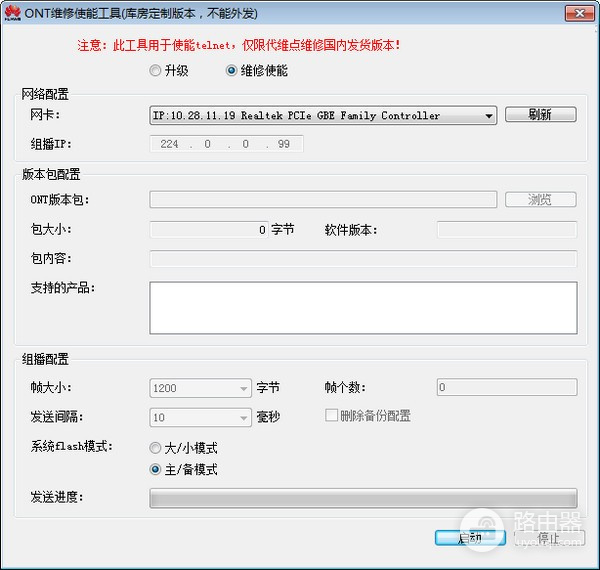600x570 pixels.
Task: Click the 浏览 browse button
Action: point(540,199)
